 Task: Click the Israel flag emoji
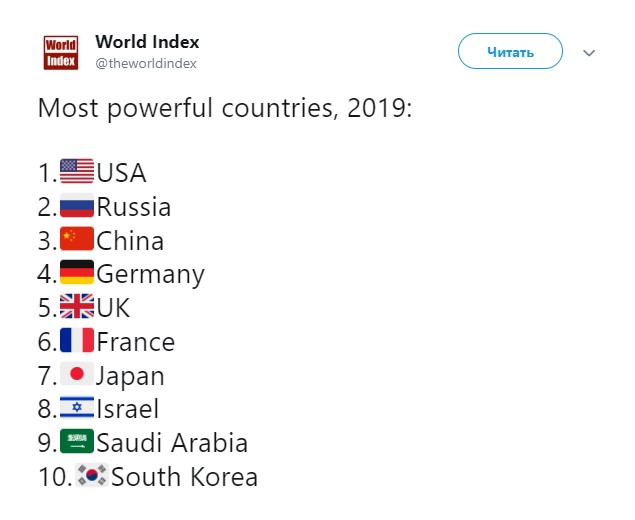tap(77, 407)
